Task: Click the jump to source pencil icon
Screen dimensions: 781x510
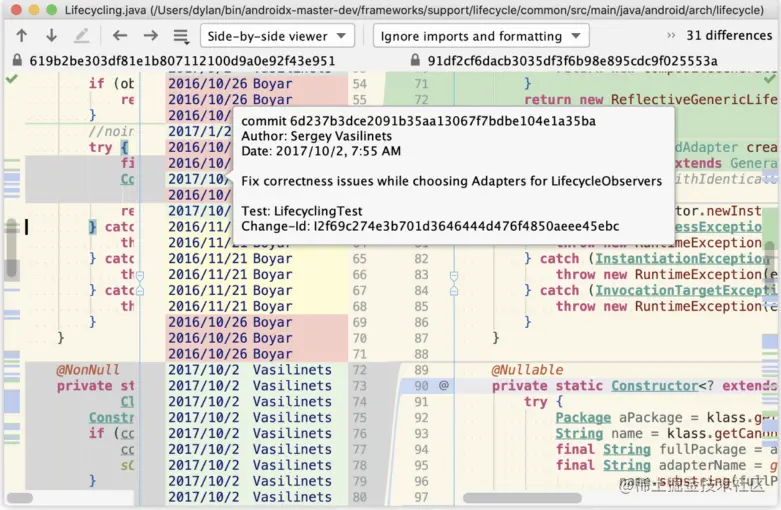Action: click(81, 36)
